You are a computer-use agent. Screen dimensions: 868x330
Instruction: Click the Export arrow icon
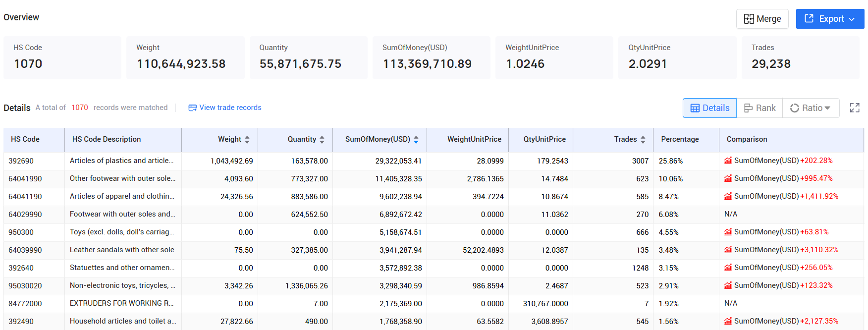coord(852,19)
